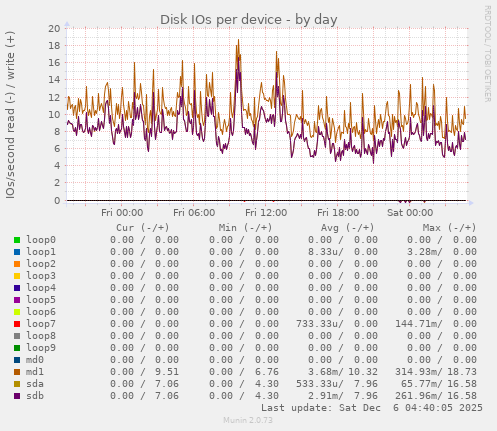Click the md1 brown-orange color swatch
This screenshot has width=497, height=431.
point(17,372)
